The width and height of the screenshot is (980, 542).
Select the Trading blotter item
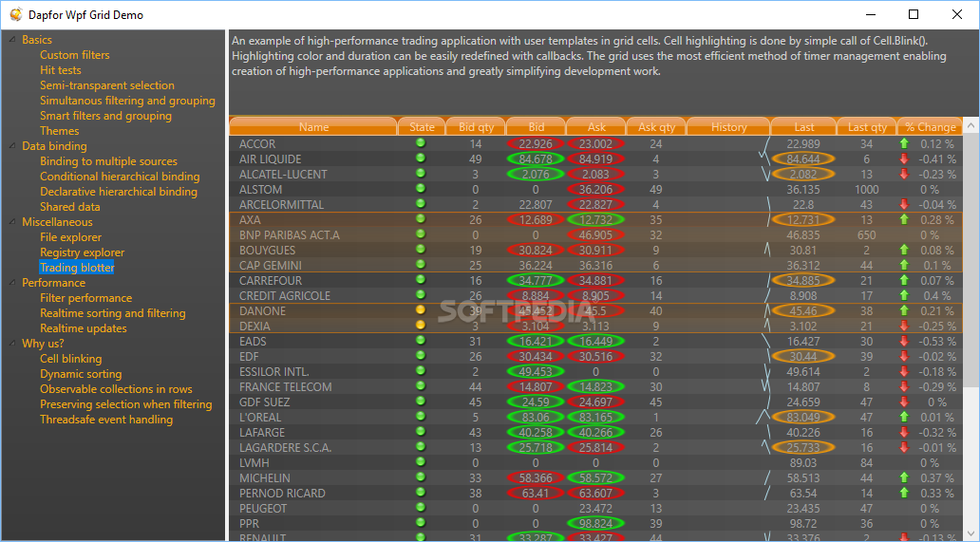pyautogui.click(x=77, y=268)
